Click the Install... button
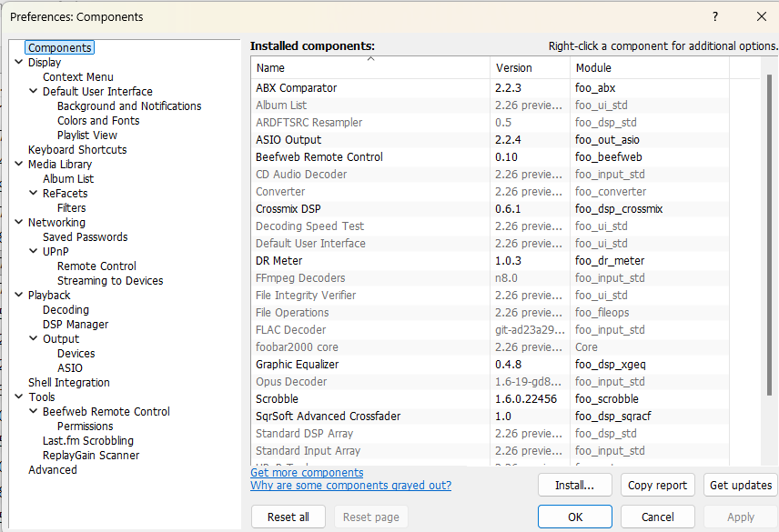Screen dimensions: 779x532 point(574,485)
